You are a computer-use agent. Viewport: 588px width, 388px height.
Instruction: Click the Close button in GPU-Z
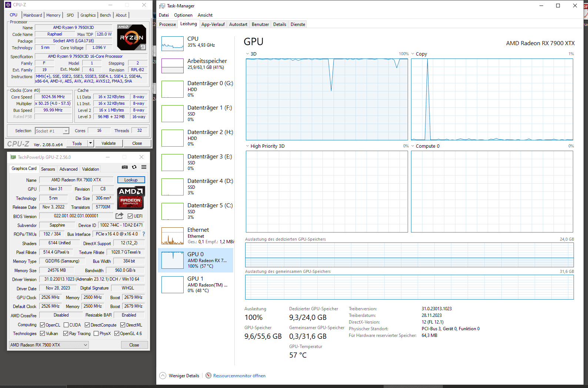(134, 345)
